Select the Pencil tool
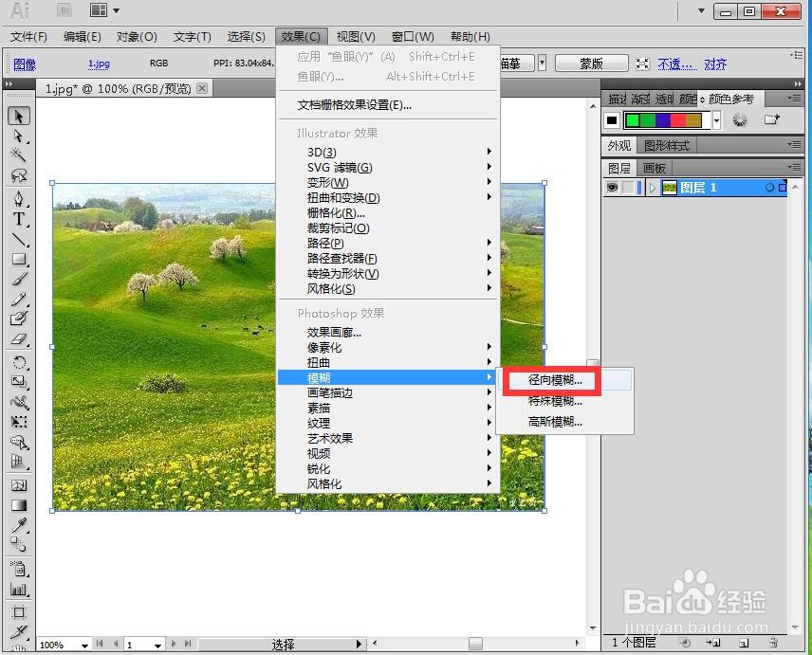812x655 pixels. pos(19,299)
